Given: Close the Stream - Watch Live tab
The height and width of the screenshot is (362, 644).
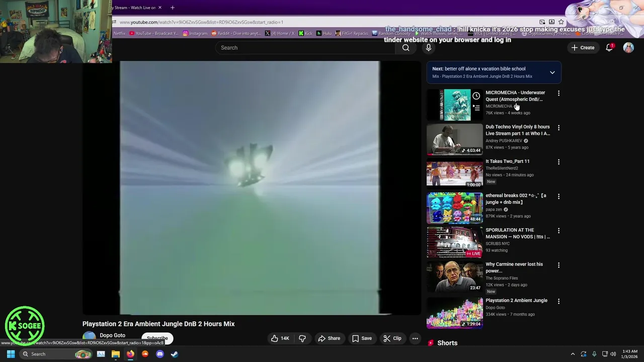Looking at the screenshot, I should coord(160,8).
